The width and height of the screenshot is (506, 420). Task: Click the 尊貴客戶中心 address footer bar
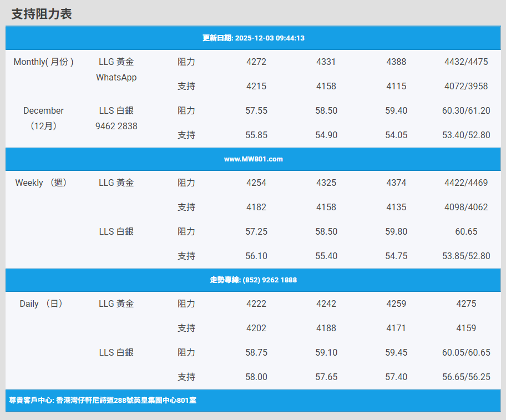[x=103, y=400]
